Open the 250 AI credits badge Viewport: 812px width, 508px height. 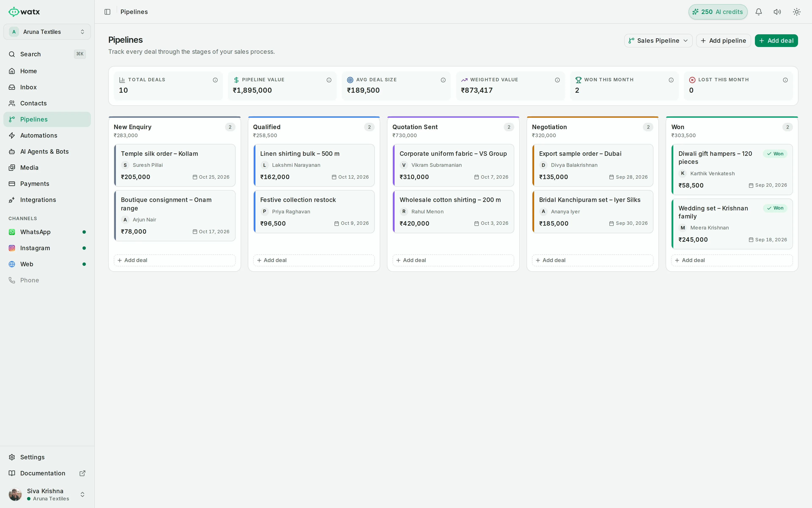[718, 12]
